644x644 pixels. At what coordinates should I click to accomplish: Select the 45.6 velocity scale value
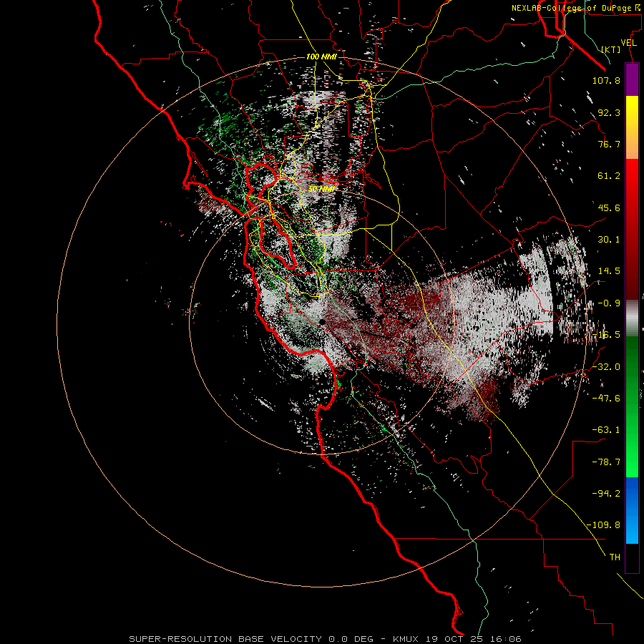point(609,208)
